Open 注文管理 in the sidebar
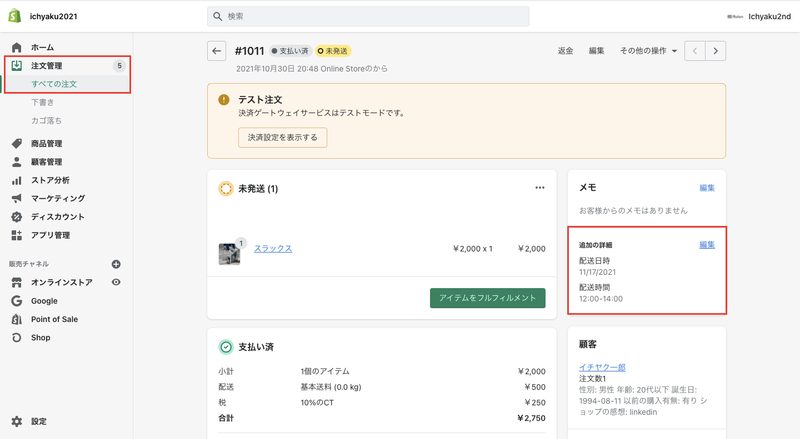 tap(46, 65)
